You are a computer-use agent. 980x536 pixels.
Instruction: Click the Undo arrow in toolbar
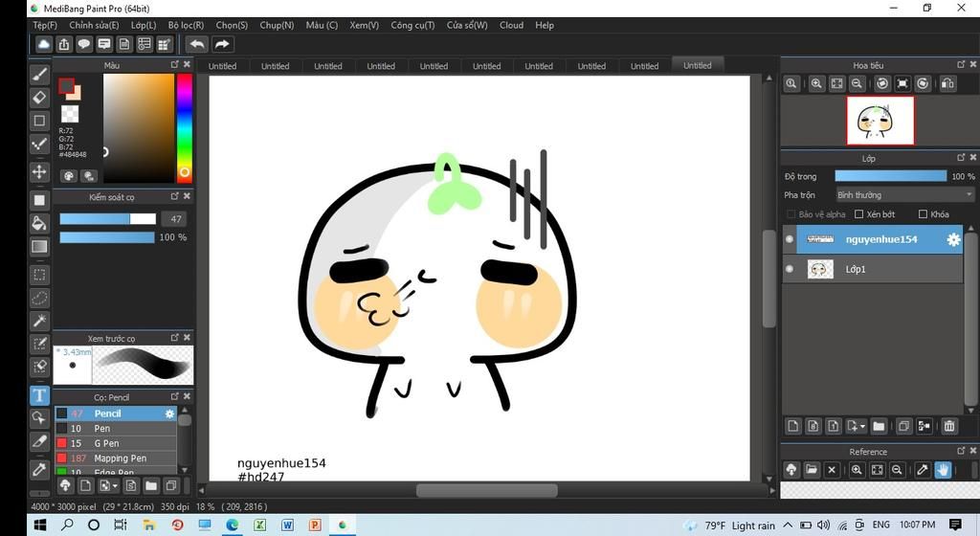(197, 44)
